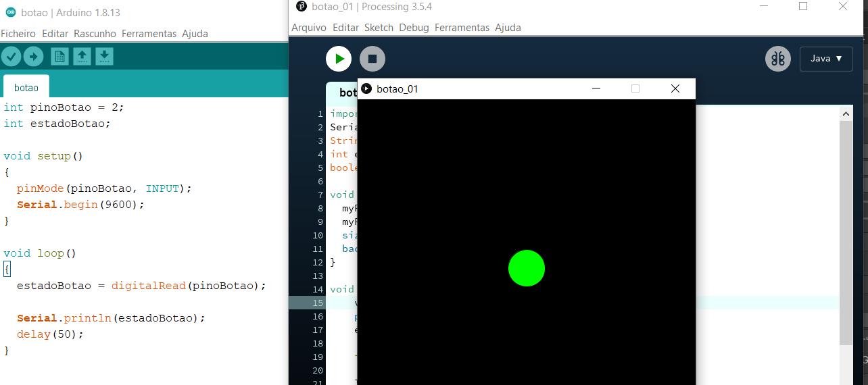868x385 pixels.
Task: Click 'void loop()' line in Arduino
Action: pos(40,253)
